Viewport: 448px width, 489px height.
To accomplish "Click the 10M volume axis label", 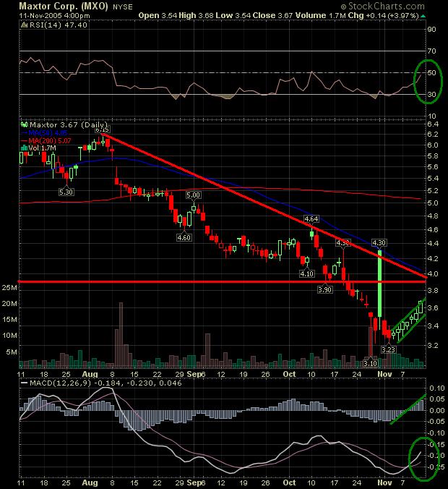I will [x=9, y=336].
